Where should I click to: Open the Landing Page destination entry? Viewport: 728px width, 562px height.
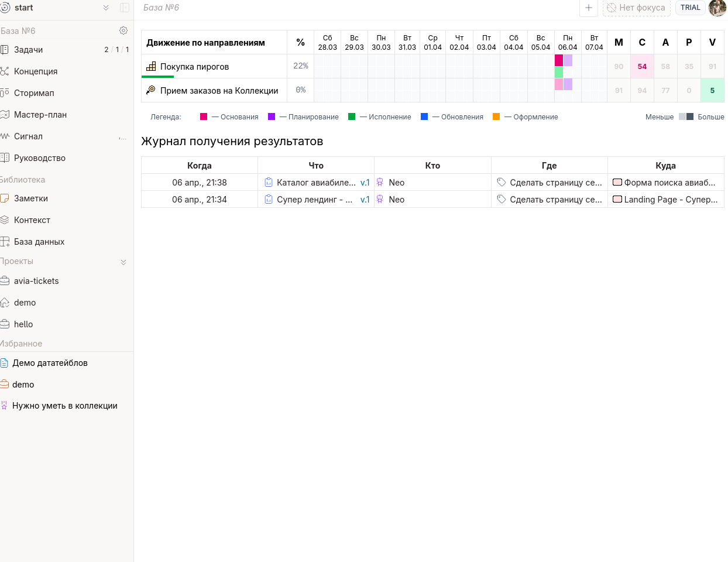point(665,200)
